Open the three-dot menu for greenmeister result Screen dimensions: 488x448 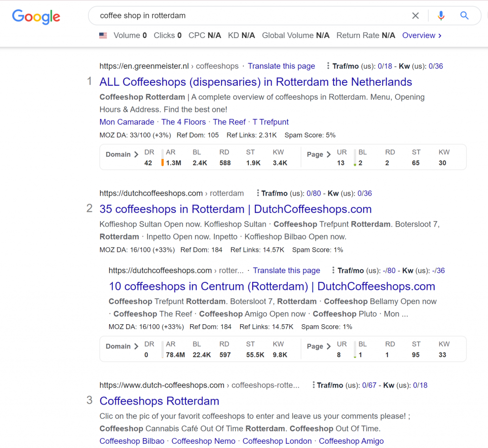pos(328,66)
